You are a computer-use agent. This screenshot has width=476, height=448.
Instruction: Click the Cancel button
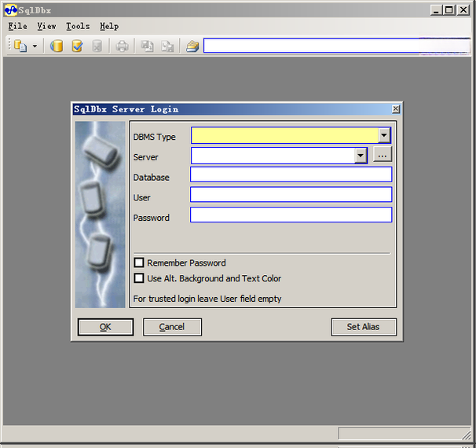tap(172, 327)
